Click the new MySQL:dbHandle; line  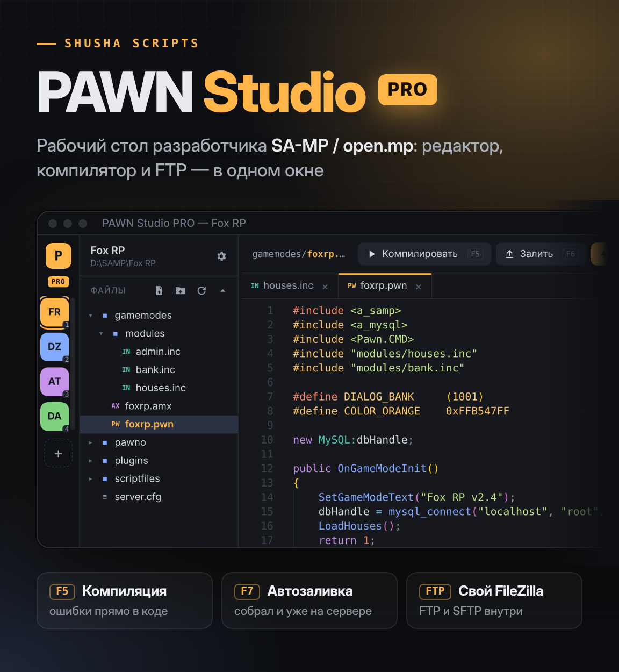pyautogui.click(x=353, y=440)
